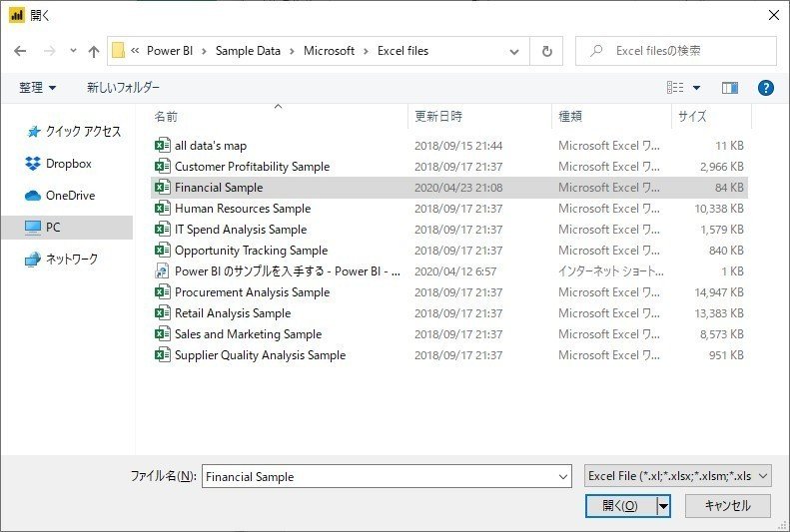Click the file name Retail Analysis Sample

point(233,313)
